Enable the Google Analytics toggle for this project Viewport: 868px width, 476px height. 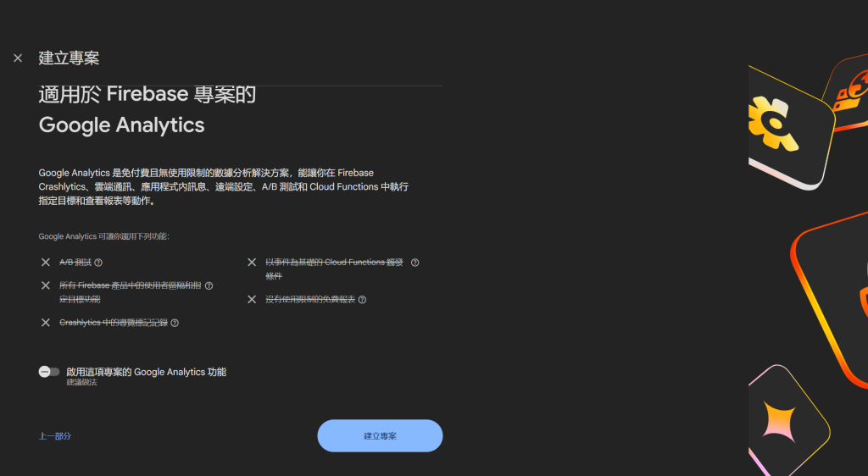(x=48, y=372)
